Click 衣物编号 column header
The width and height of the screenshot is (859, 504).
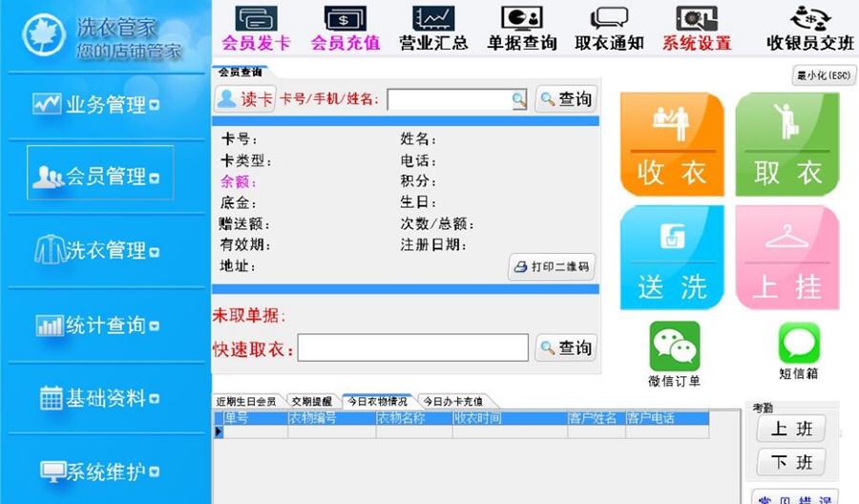332,418
